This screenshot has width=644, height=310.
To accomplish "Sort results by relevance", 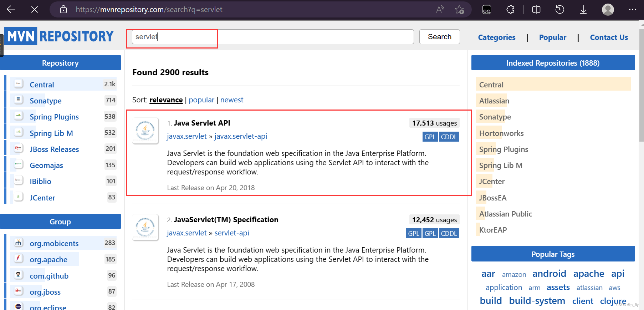I will point(166,100).
